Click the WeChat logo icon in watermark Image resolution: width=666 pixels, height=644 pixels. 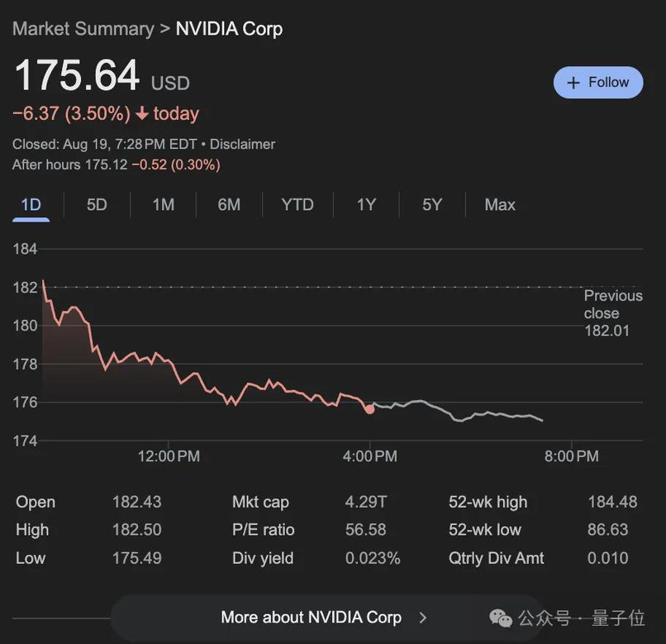coord(501,618)
